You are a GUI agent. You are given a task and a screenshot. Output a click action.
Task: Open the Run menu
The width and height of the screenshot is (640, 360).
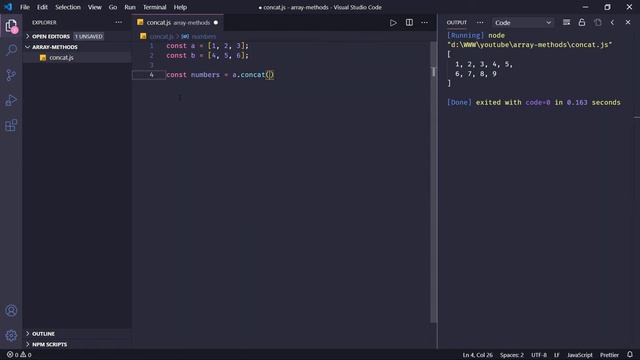[130, 7]
